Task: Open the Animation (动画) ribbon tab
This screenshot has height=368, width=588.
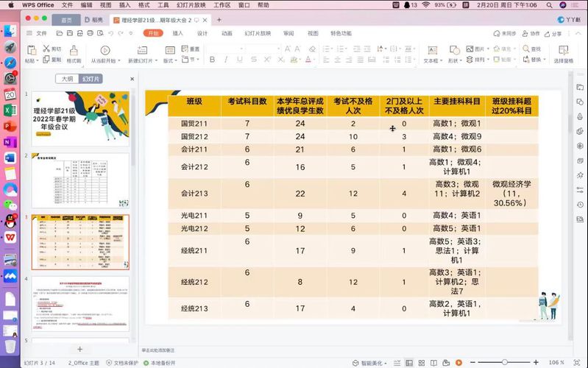Action: [x=227, y=33]
